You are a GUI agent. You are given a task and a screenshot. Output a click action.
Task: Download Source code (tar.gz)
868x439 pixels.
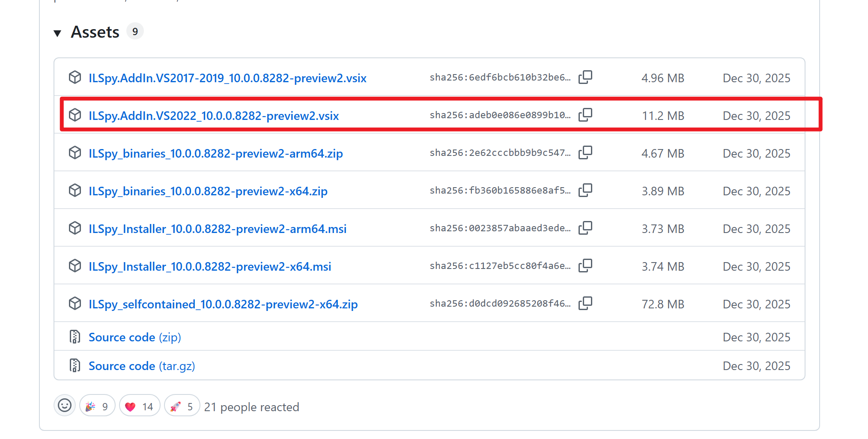coord(142,366)
